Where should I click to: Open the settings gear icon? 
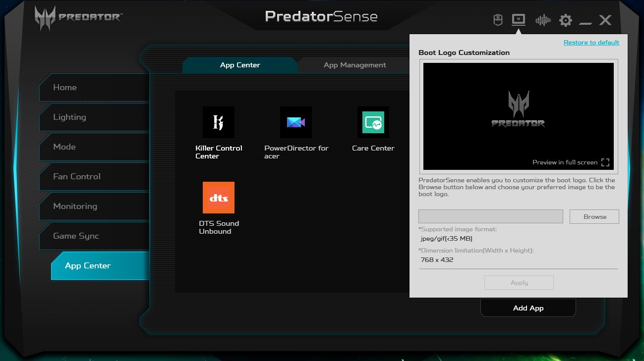(566, 20)
